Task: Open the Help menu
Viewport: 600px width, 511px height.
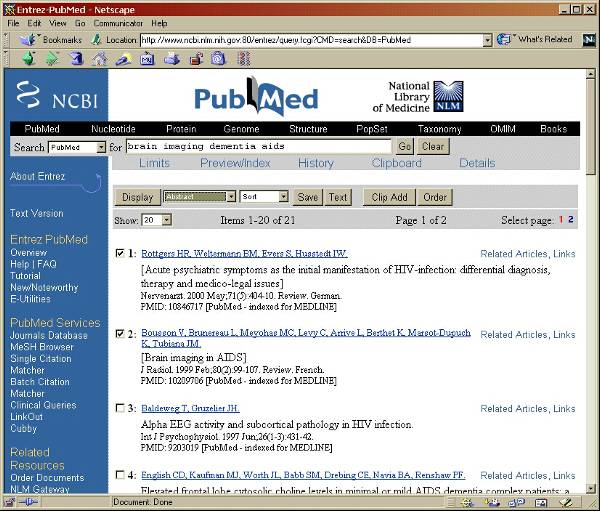Action: tap(159, 23)
